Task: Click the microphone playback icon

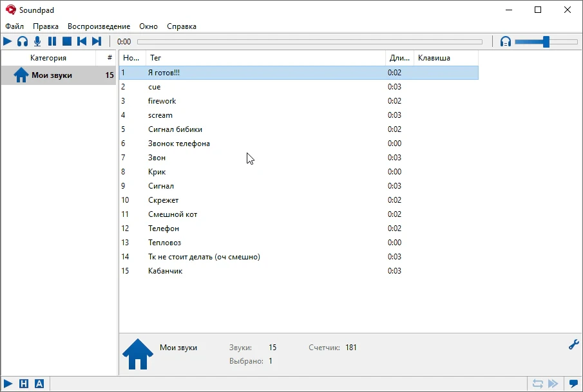Action: 37,41
